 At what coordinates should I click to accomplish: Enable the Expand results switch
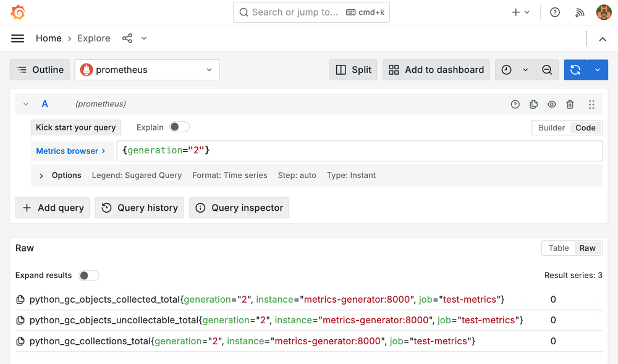pos(89,276)
